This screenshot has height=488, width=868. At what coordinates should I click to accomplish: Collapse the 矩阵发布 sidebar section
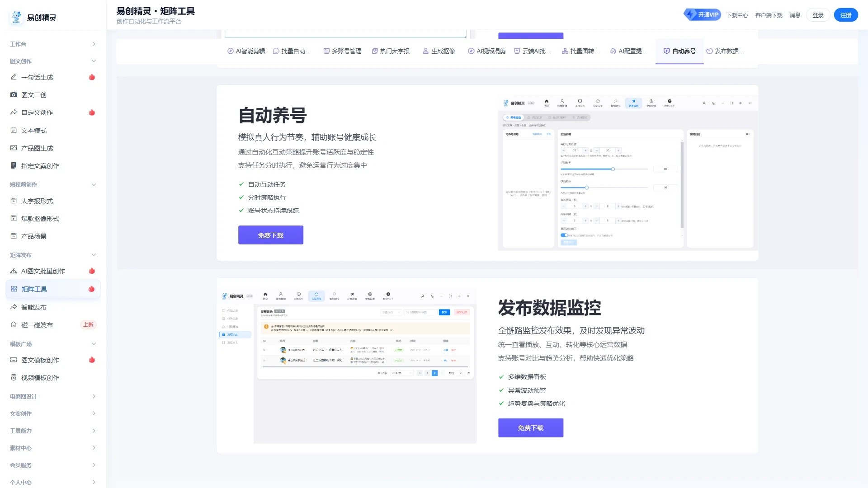pos(53,255)
